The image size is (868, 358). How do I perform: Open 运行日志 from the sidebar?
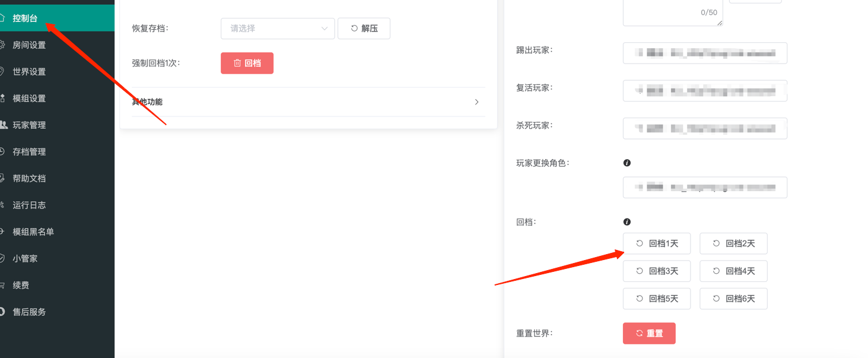tap(29, 205)
